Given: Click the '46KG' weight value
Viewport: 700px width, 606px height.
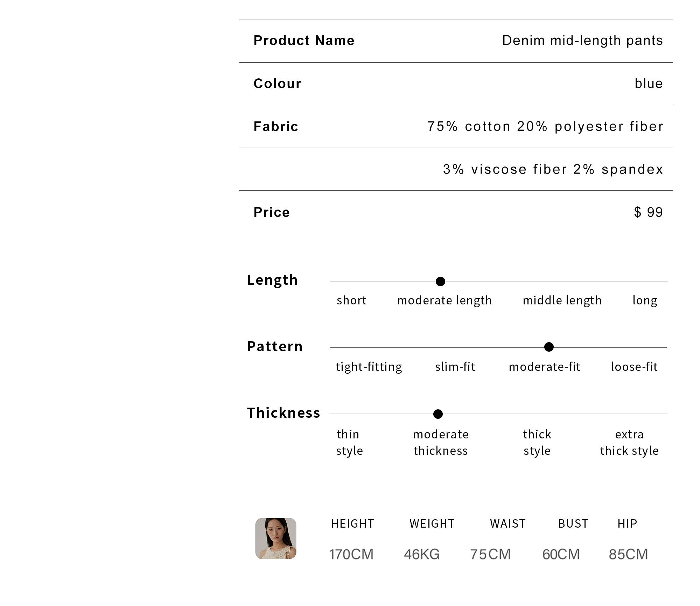Looking at the screenshot, I should point(422,554).
